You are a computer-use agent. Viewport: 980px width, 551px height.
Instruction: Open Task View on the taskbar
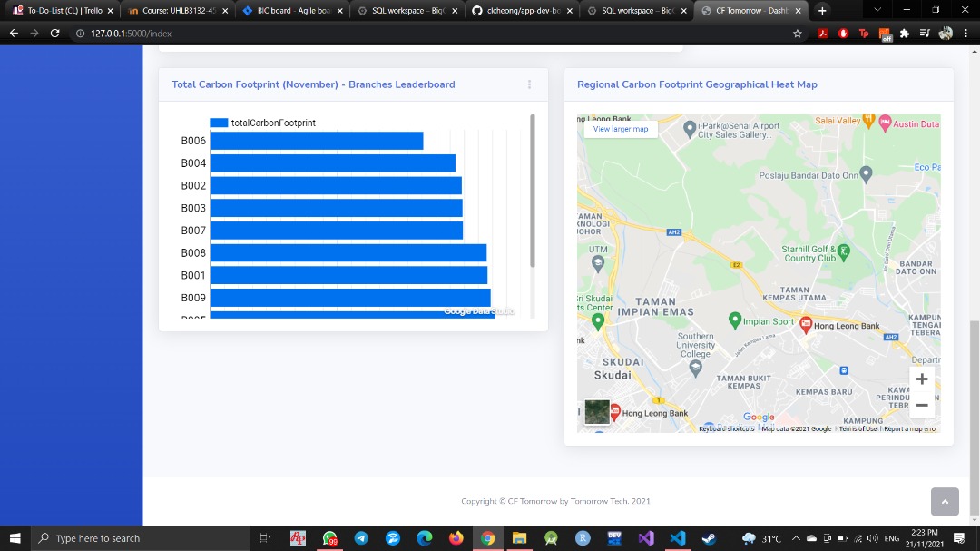265,538
